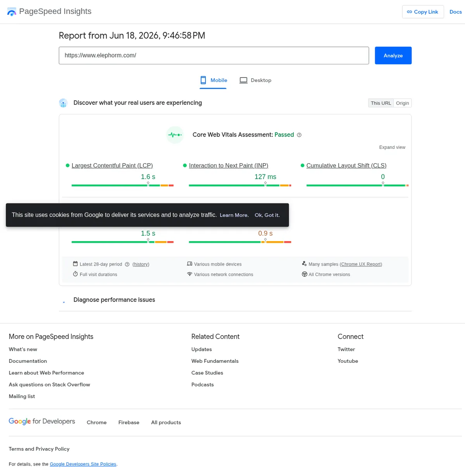Viewport: 465px width, 476px height.
Task: Open Web Fundamentals link
Action: point(215,361)
